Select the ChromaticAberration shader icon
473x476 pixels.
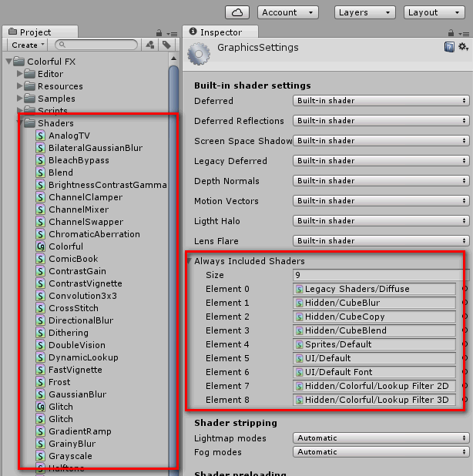click(40, 234)
